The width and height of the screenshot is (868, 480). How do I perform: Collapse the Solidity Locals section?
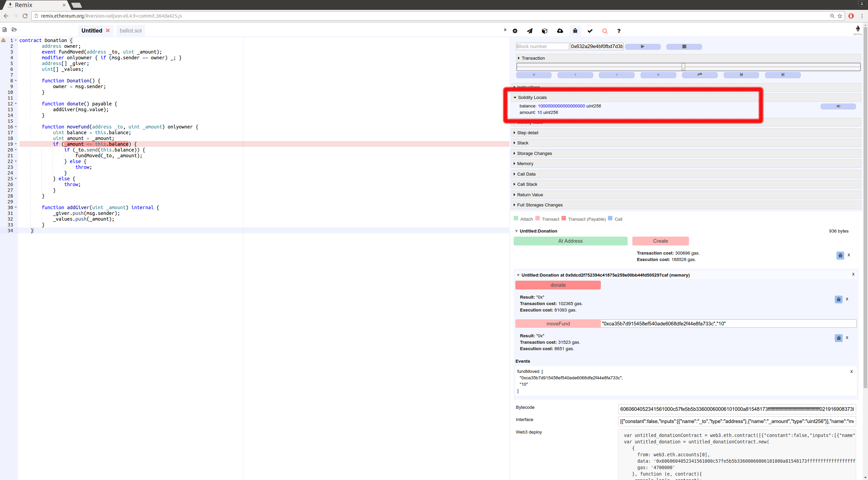532,98
